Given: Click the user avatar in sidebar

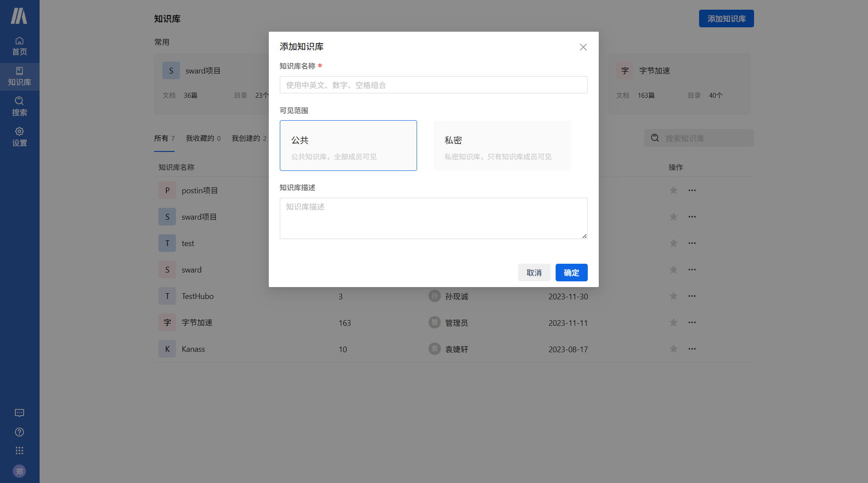Looking at the screenshot, I should (x=19, y=471).
